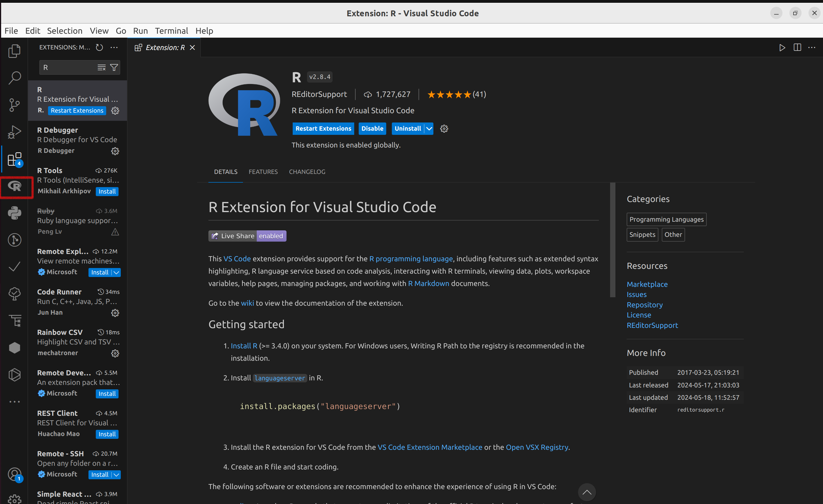The image size is (823, 504).
Task: Open Open VSX Registry link
Action: click(537, 447)
